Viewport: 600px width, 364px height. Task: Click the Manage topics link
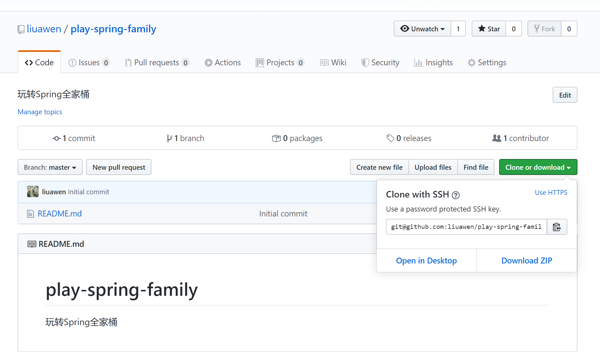(40, 112)
